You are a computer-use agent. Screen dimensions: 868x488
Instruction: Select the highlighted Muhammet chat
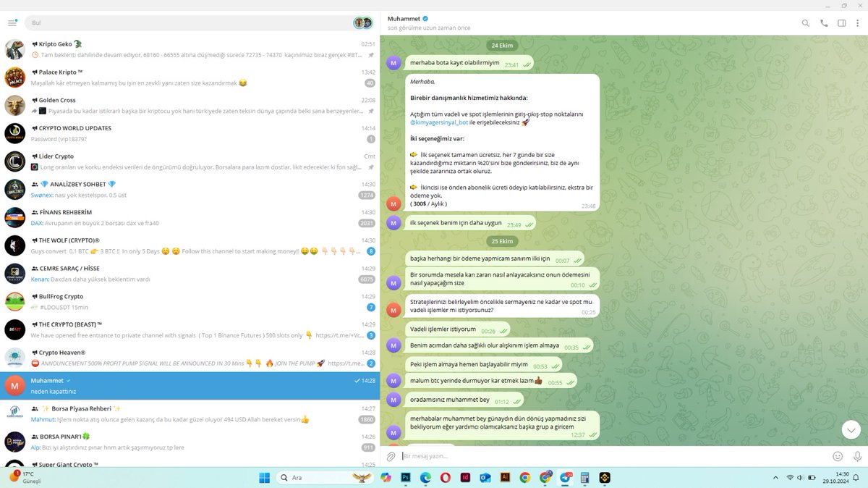(190, 386)
